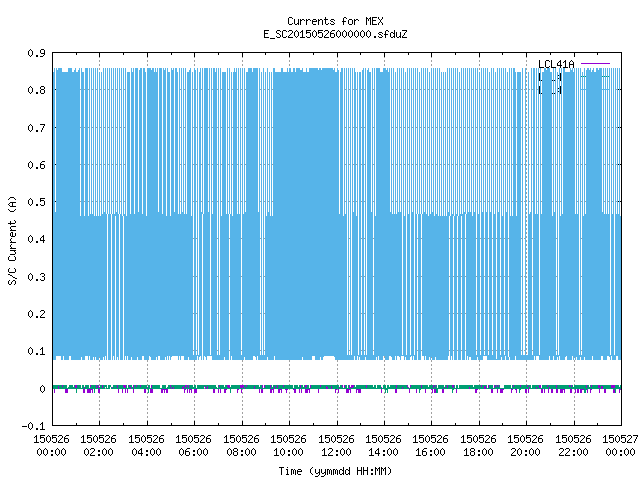Click the 0.4 y-axis tick label
Screen dimensions: 640x480
click(36, 239)
